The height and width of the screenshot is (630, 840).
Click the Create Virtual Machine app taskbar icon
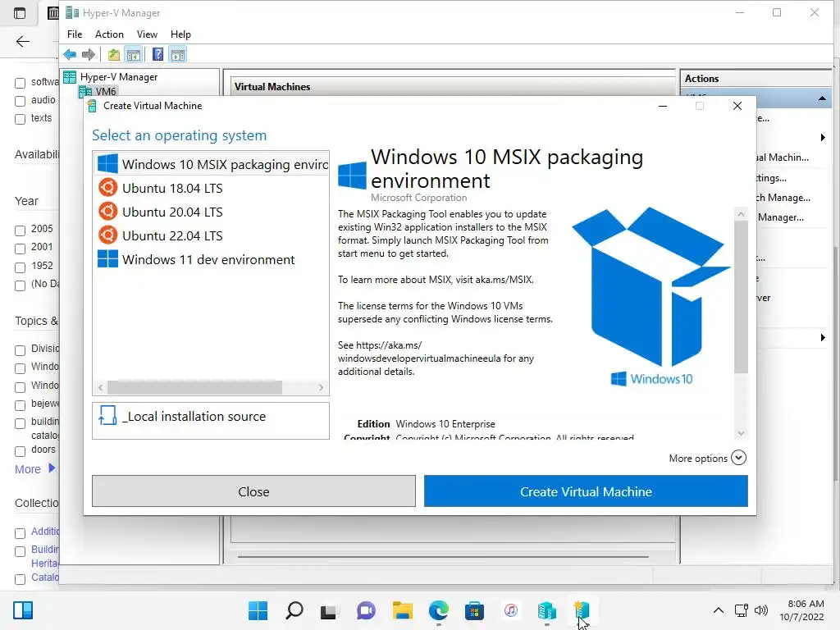tap(582, 610)
